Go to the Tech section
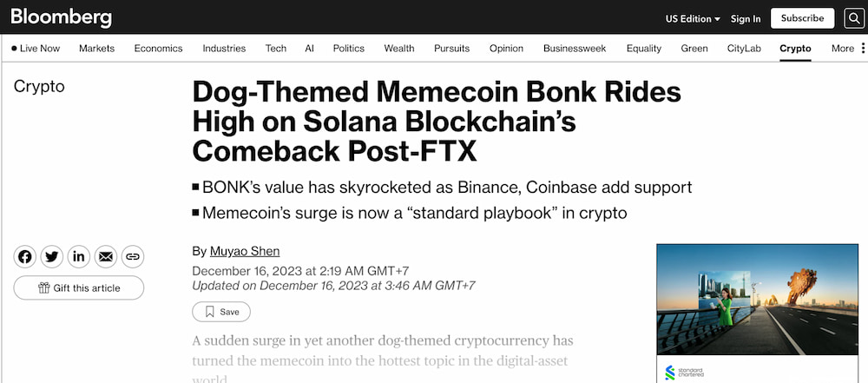 (276, 49)
